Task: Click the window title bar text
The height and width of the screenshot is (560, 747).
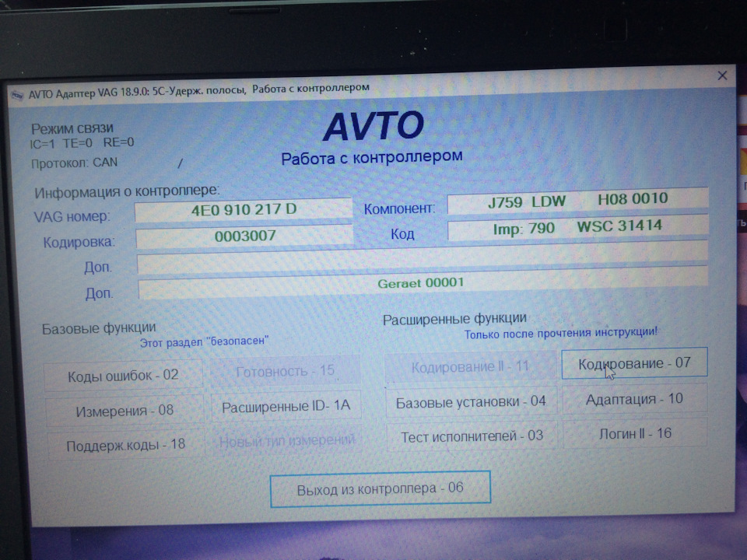Action: point(198,90)
